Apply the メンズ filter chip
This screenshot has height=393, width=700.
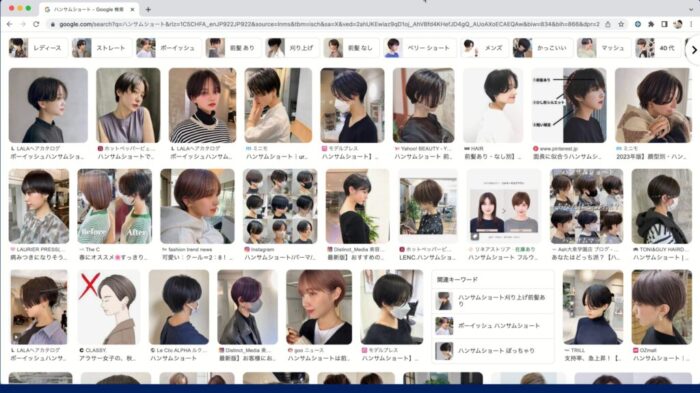484,48
